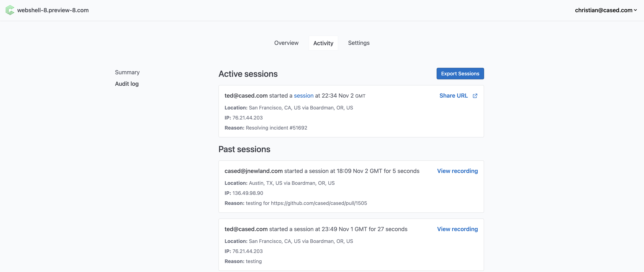Click cased@jnewland.com in the past sessions
This screenshot has width=644, height=272.
click(x=253, y=171)
